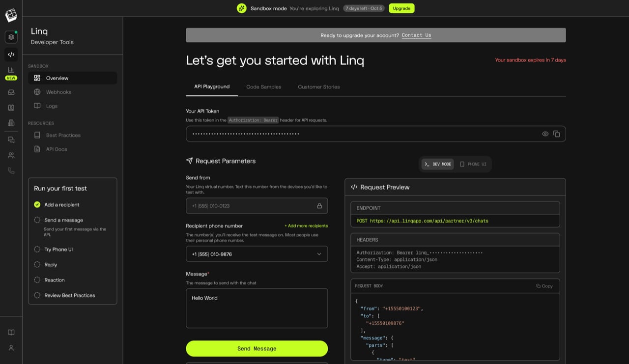629x364 pixels.
Task: Click the Send a message checklist circle
Action: (37, 220)
